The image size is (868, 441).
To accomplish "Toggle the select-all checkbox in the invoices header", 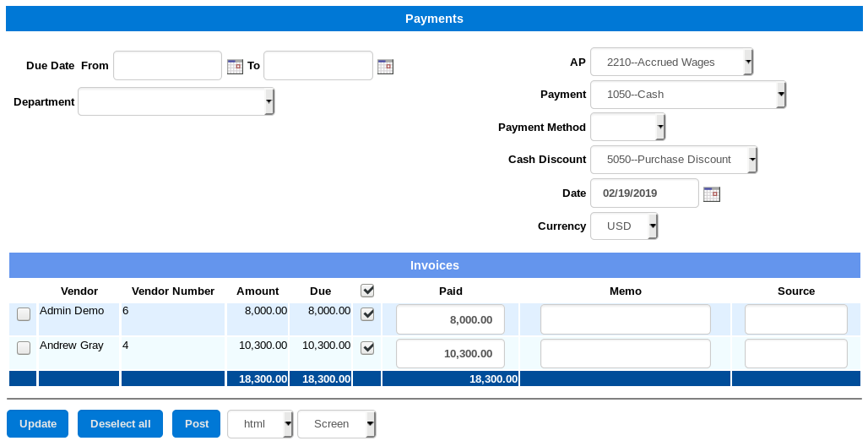I will coord(367,291).
